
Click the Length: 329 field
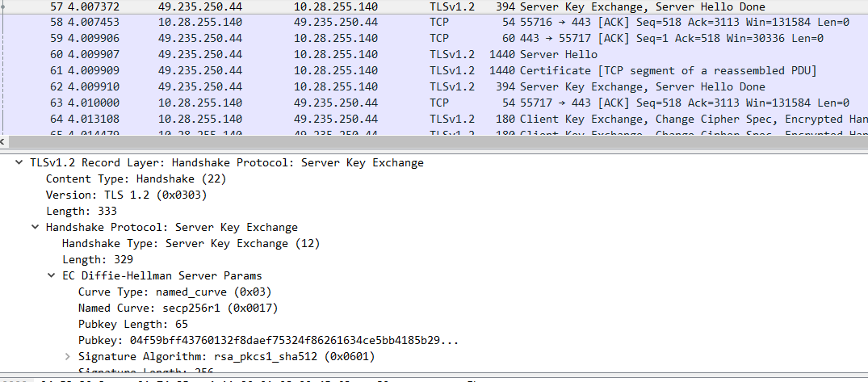point(97,259)
